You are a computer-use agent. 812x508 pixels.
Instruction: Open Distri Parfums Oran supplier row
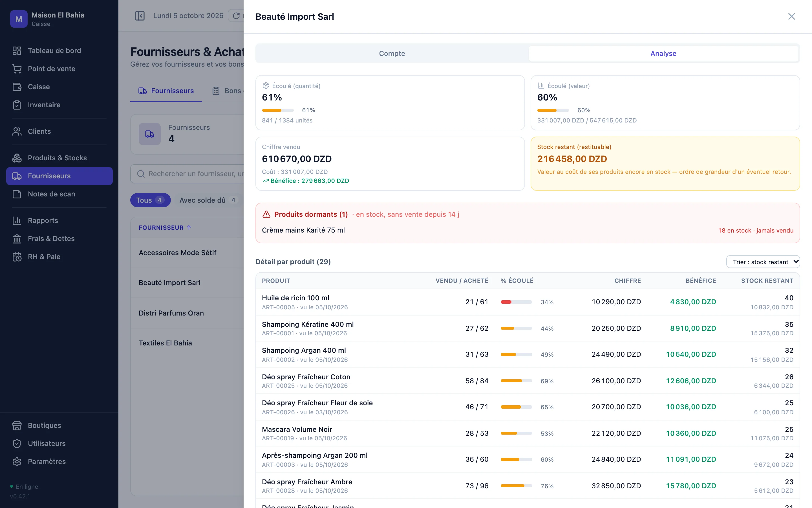[187, 313]
